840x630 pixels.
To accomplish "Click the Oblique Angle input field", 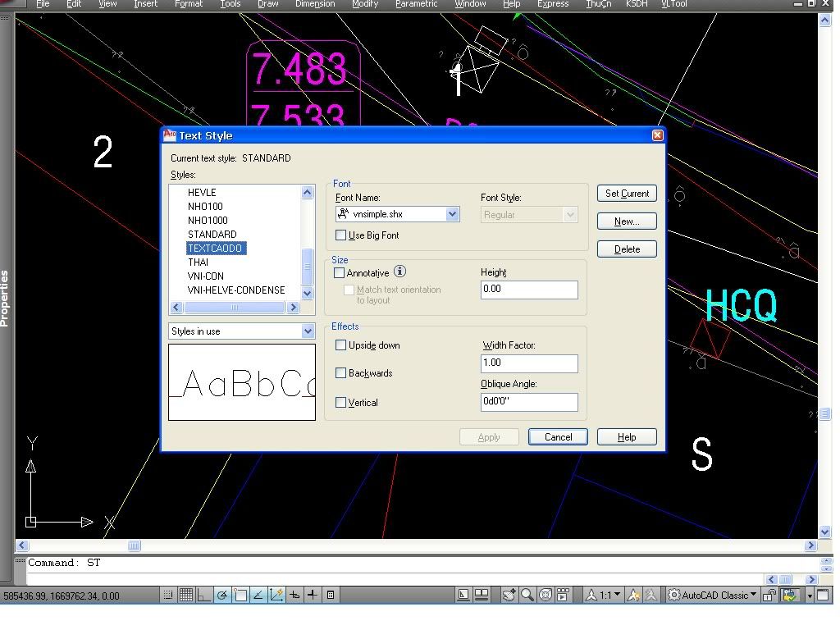I will (529, 402).
